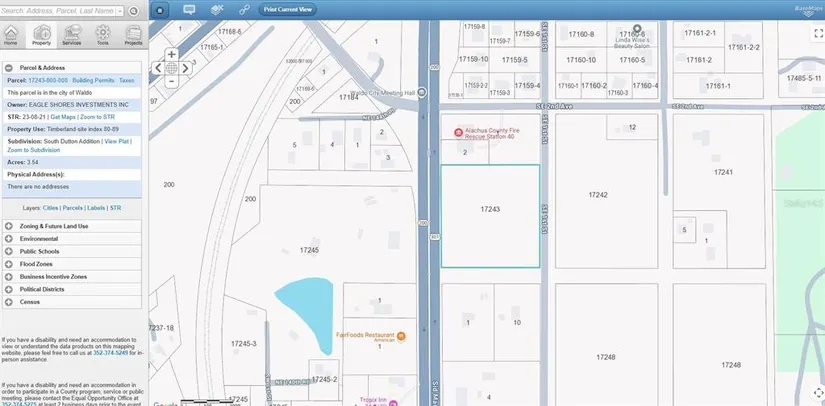Expand the Flood Zones section
This screenshot has width=825, height=406.
tap(9, 264)
